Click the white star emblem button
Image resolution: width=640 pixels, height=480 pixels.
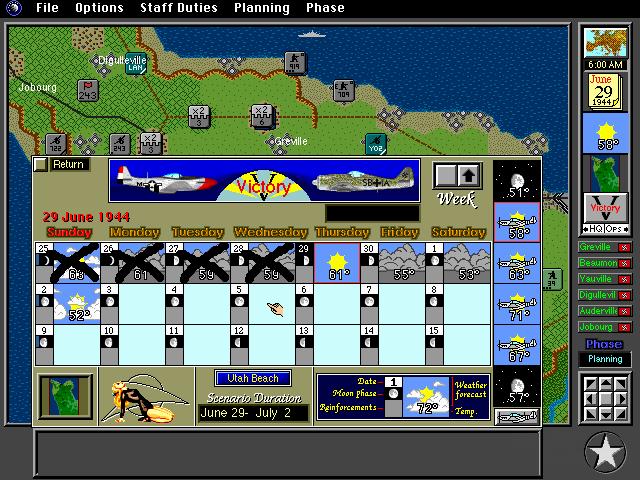(x=605, y=452)
